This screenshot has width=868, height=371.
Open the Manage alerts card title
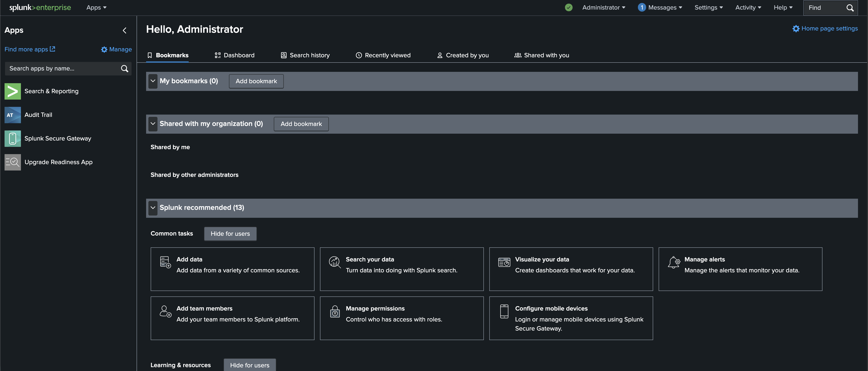point(704,259)
